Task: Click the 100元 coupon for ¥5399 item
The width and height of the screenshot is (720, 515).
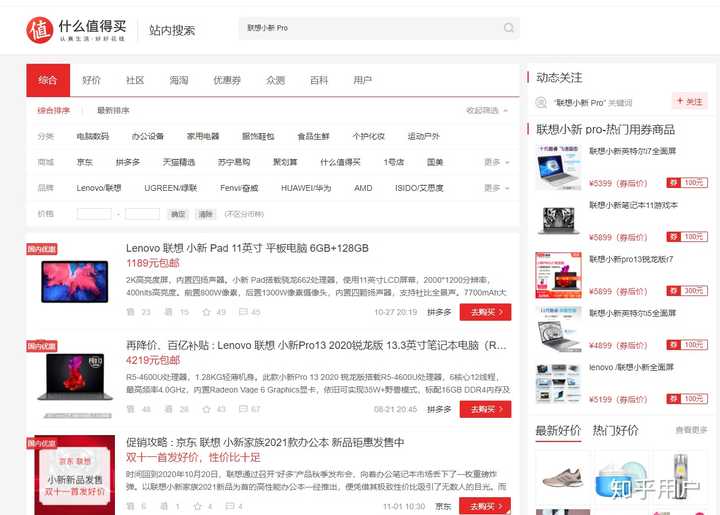Action: pyautogui.click(x=687, y=183)
